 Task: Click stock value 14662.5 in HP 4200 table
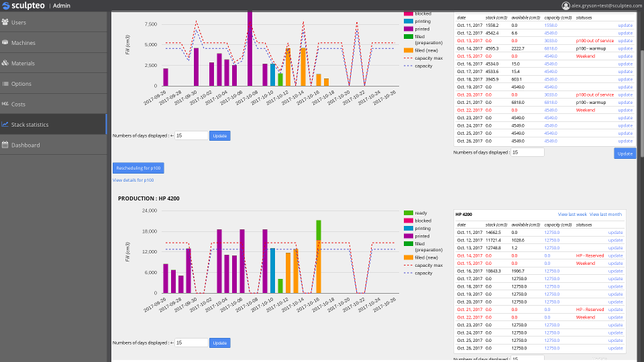click(x=493, y=233)
